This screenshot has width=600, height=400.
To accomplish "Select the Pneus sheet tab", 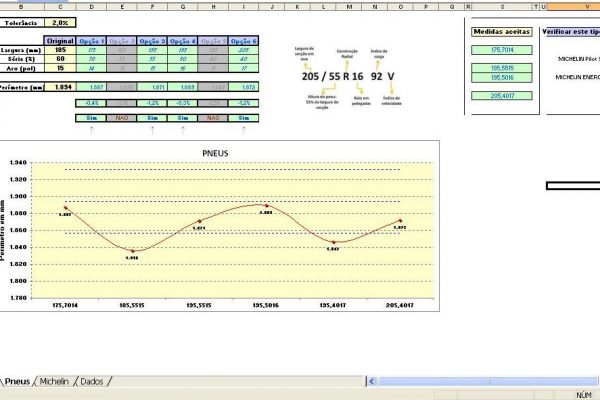I will tap(17, 382).
